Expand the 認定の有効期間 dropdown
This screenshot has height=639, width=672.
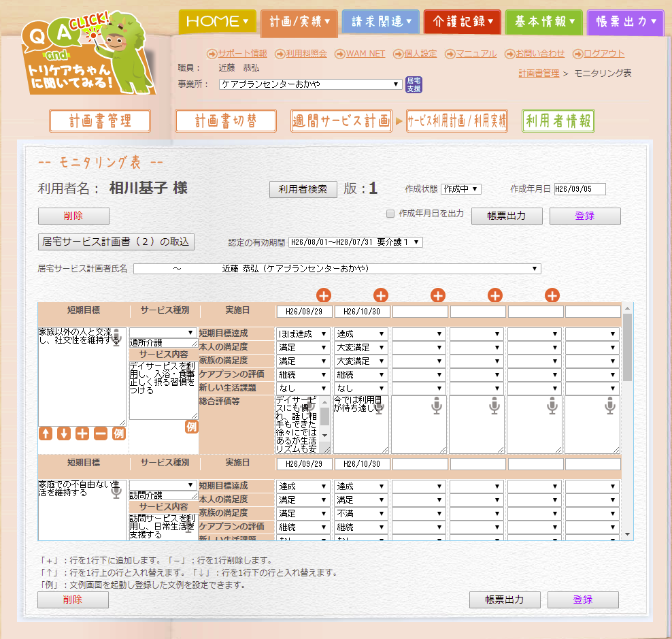coord(356,242)
